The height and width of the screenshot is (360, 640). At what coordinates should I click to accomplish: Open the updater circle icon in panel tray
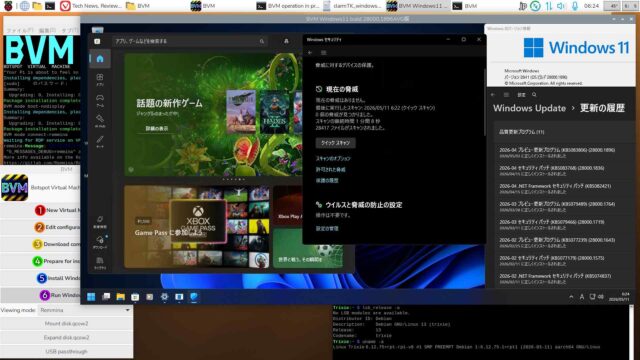coord(535,6)
